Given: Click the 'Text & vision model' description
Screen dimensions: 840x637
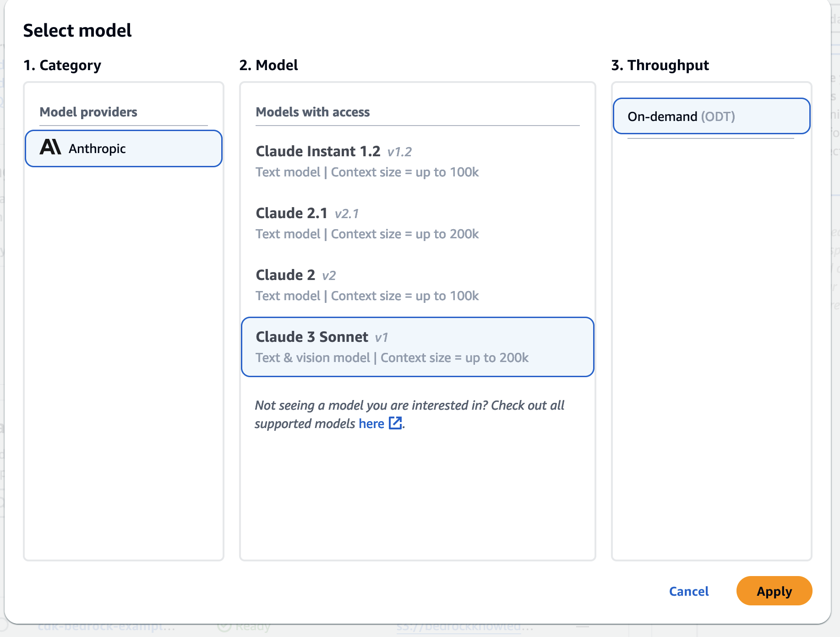Looking at the screenshot, I should click(x=313, y=357).
